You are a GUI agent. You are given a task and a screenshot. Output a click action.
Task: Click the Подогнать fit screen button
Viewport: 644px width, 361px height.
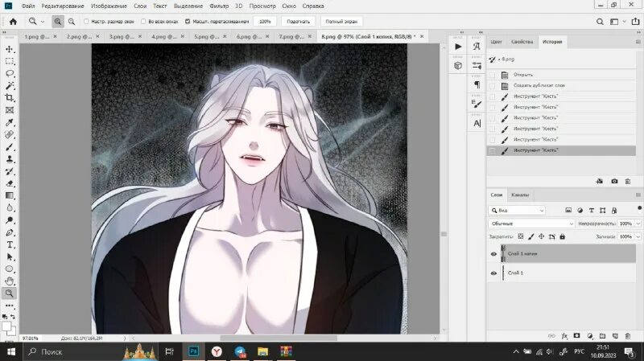click(298, 22)
